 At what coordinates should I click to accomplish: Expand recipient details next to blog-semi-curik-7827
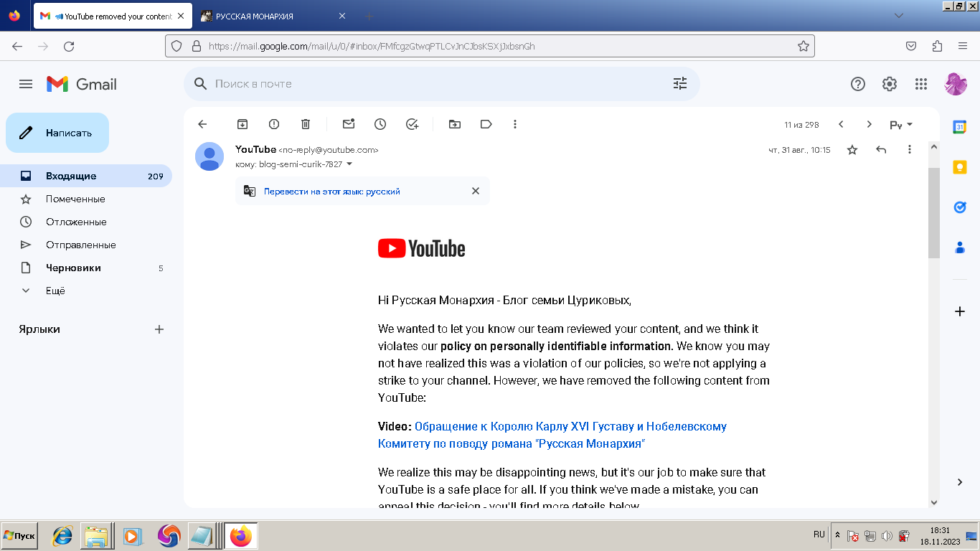[x=349, y=164]
